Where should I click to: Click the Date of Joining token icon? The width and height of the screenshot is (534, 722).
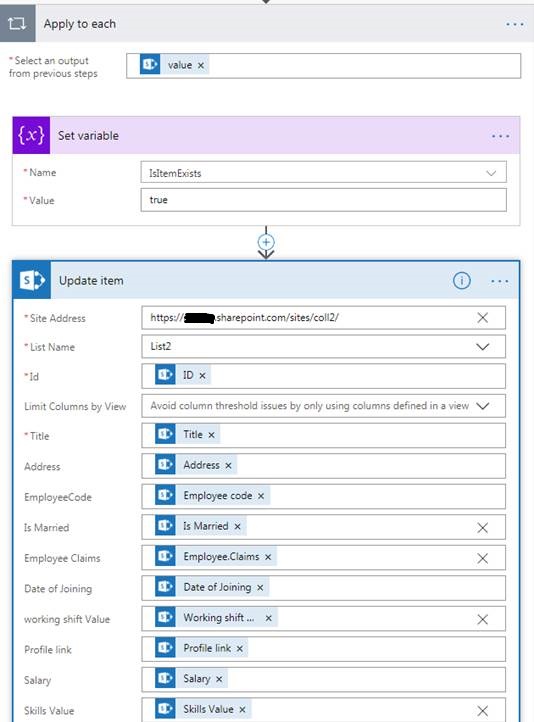coord(165,587)
